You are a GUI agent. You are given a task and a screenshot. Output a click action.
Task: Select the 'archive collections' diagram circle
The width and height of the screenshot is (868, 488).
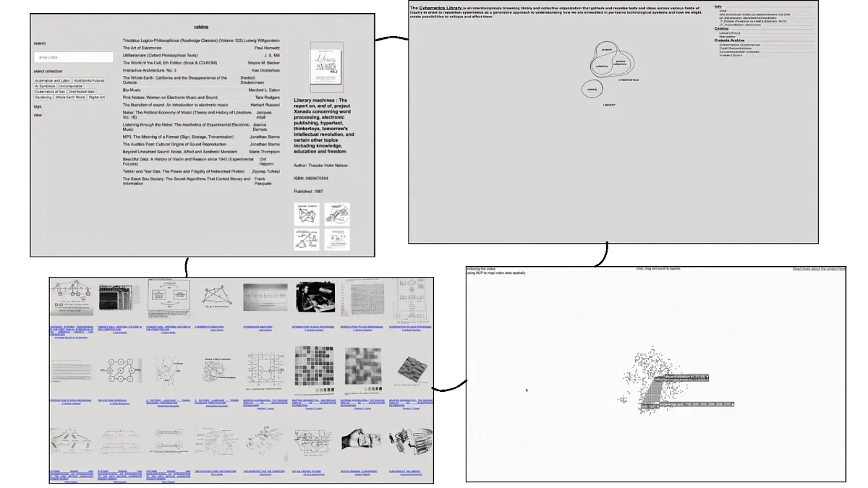620,63
